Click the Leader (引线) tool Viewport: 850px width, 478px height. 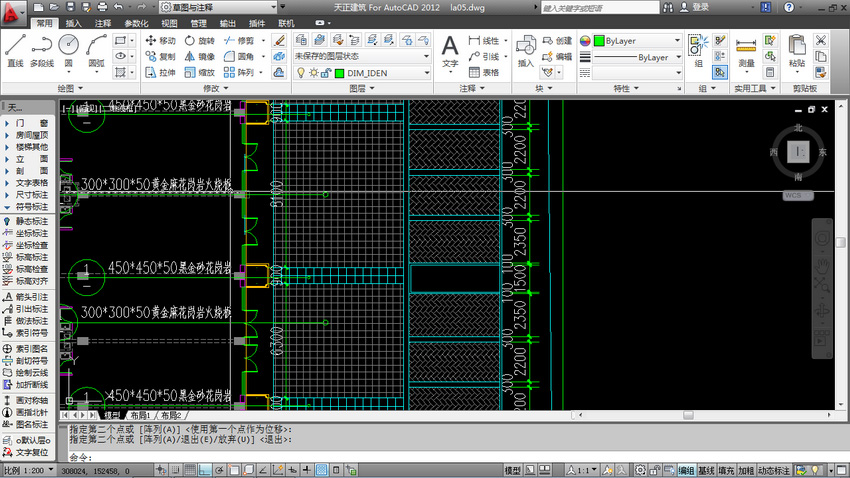pyautogui.click(x=484, y=56)
